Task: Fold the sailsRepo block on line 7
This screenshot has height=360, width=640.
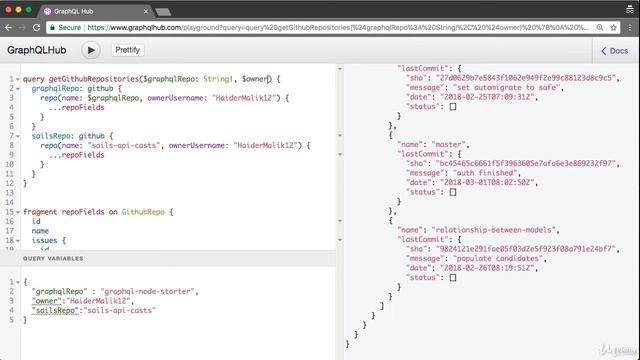Action: [18, 136]
